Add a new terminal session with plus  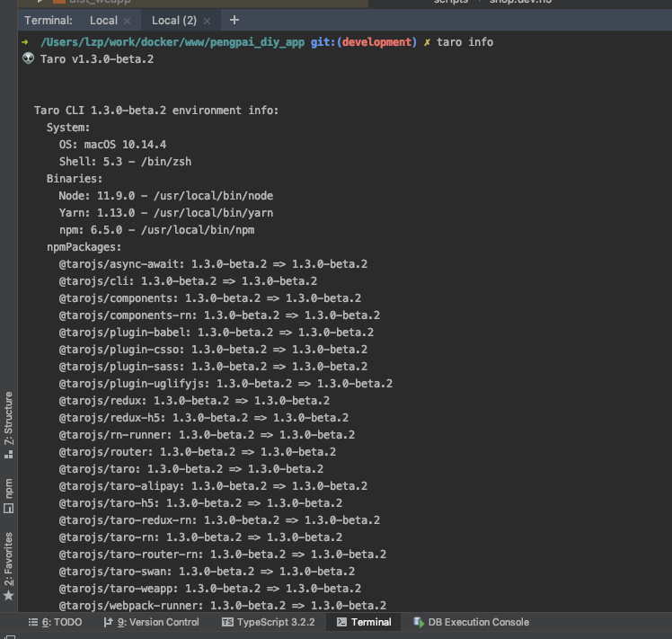tap(234, 20)
